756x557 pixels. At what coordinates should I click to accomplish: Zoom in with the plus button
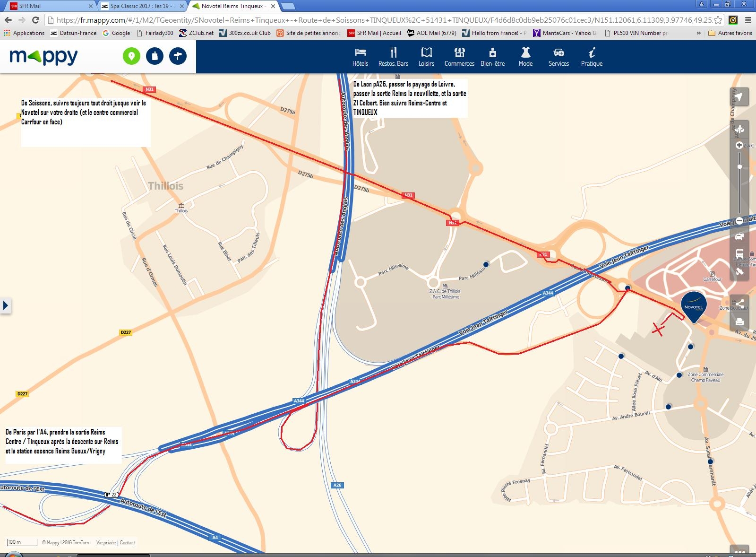tap(739, 145)
